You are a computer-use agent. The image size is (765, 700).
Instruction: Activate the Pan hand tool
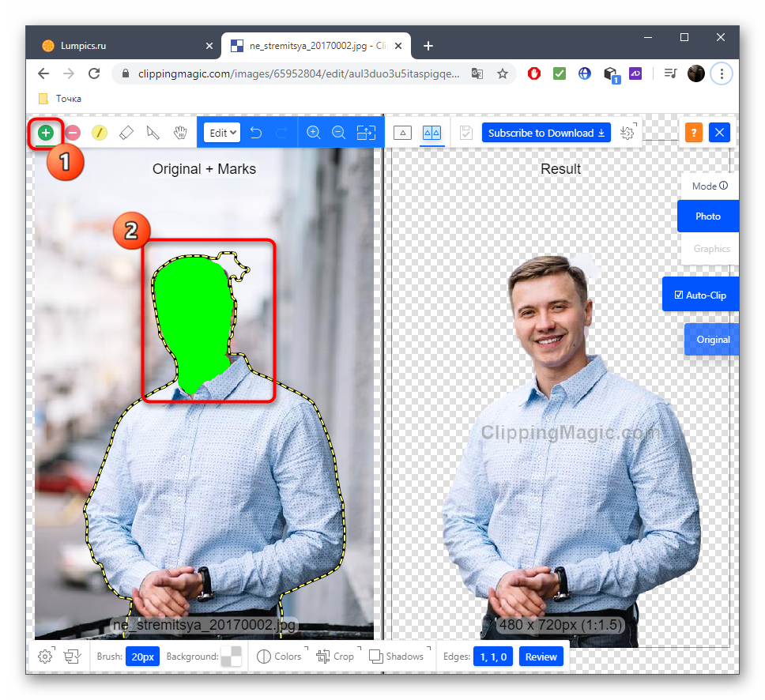[x=180, y=133]
